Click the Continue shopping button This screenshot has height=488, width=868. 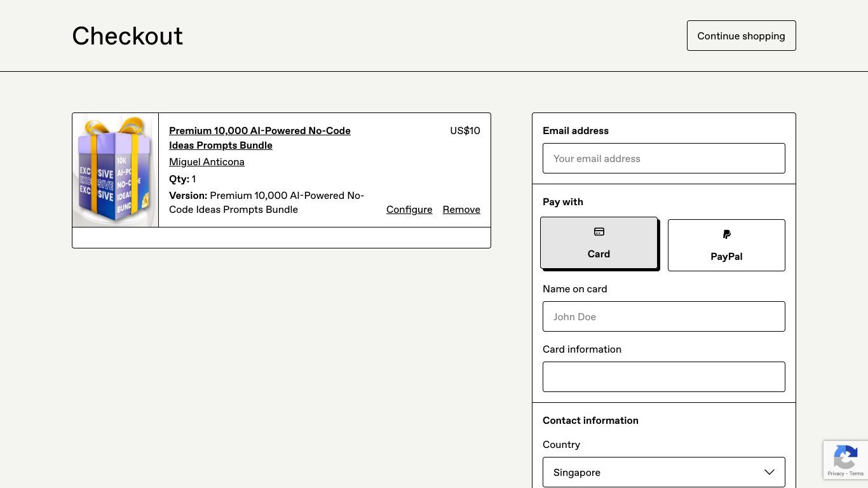(x=741, y=36)
